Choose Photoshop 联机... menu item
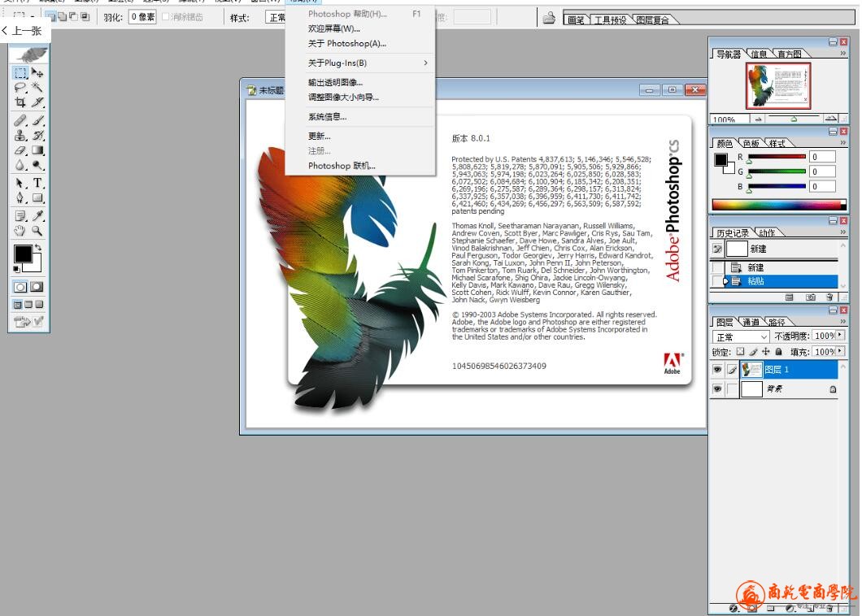The width and height of the screenshot is (862, 616). pos(360,166)
